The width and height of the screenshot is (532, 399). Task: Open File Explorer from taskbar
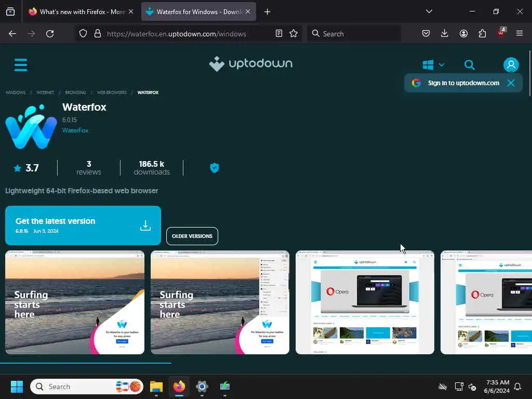tap(156, 387)
